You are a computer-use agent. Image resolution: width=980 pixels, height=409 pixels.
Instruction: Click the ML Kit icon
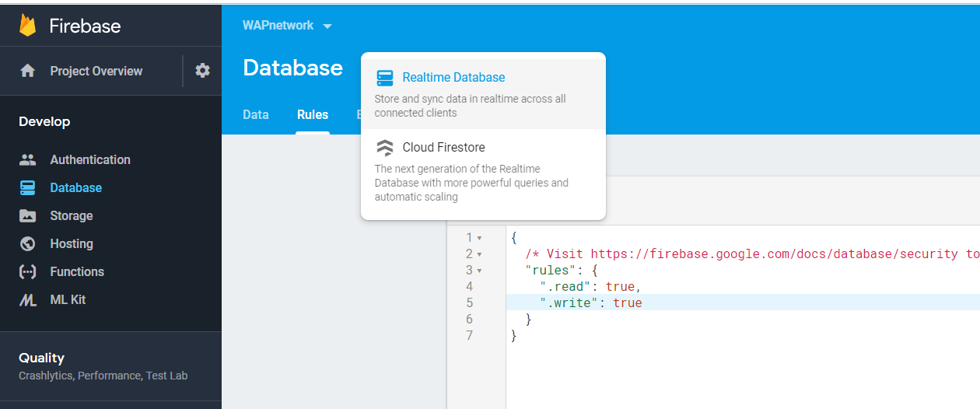[28, 299]
